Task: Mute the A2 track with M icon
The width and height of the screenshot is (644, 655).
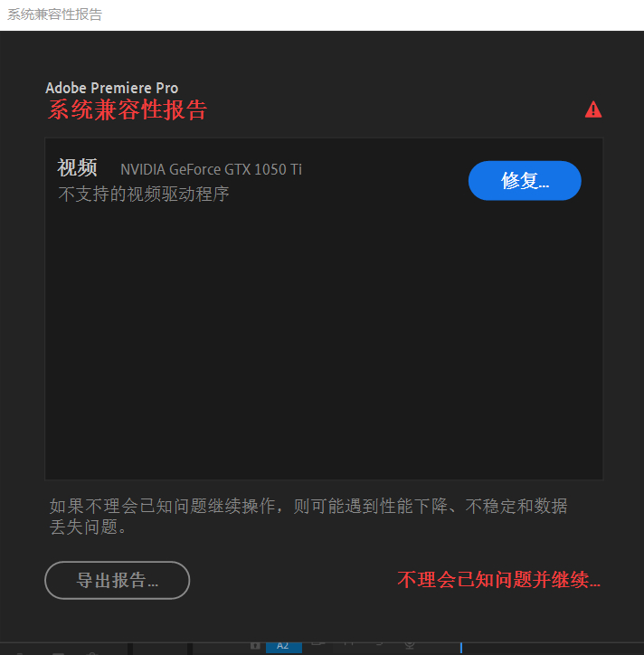Action: pos(349,644)
